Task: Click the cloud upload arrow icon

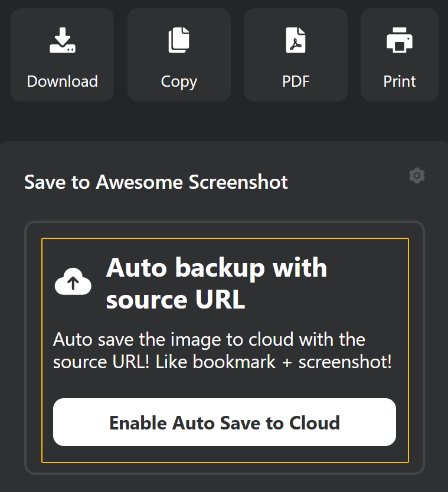Action: [x=73, y=281]
